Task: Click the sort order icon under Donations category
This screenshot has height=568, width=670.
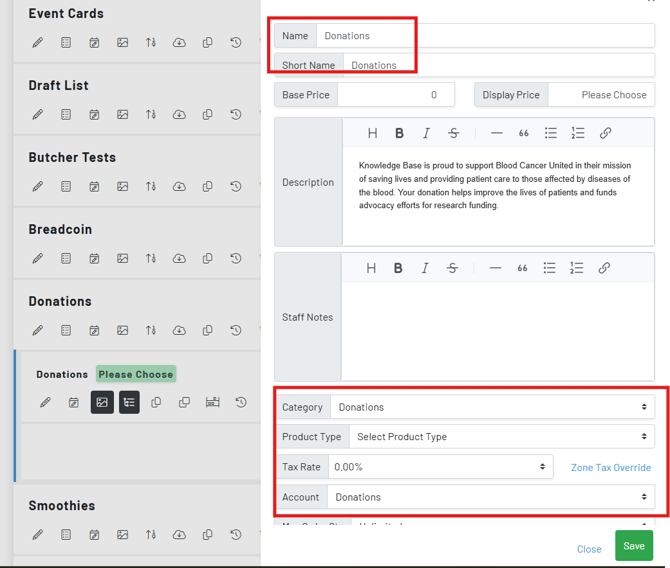Action: pyautogui.click(x=151, y=331)
